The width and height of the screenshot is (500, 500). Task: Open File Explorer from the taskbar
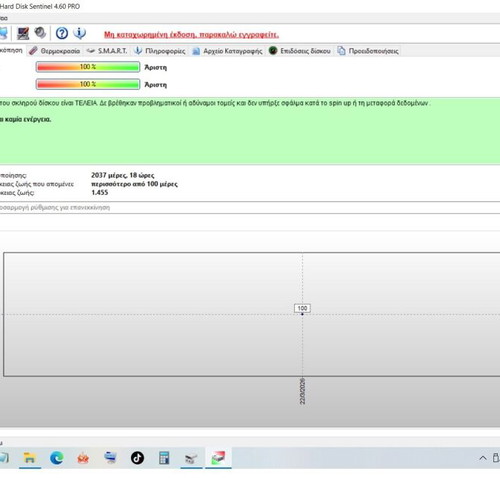click(x=30, y=458)
